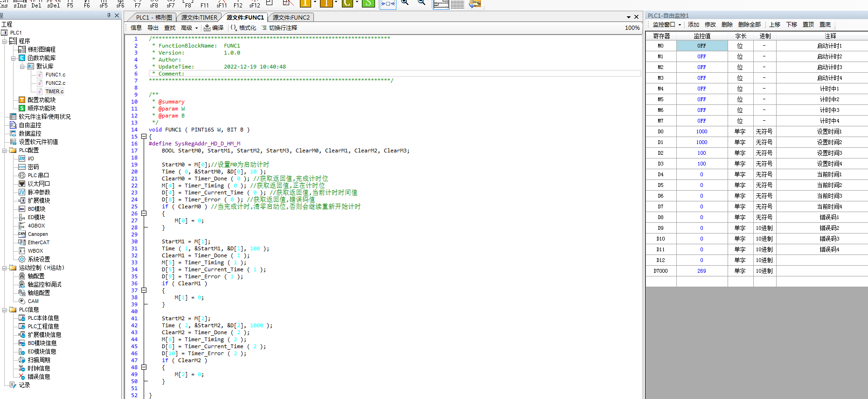Image resolution: width=868 pixels, height=399 pixels.
Task: Click the 格式化 format code button
Action: [x=243, y=28]
